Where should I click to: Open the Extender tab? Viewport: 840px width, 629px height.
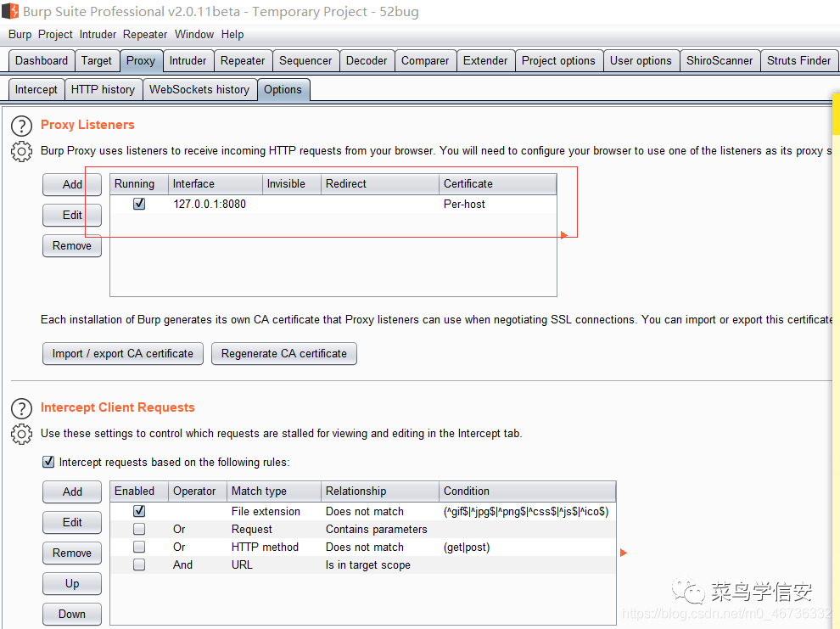(x=485, y=60)
